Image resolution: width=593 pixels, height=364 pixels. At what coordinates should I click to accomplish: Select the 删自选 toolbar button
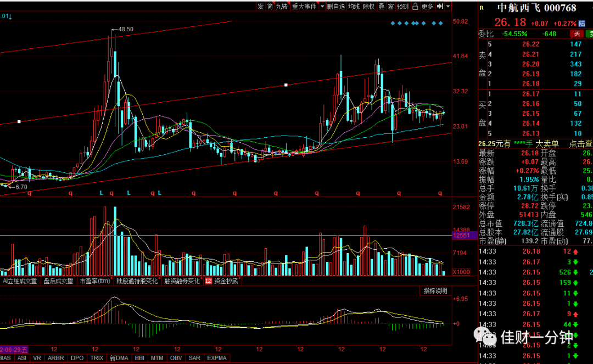pos(336,7)
